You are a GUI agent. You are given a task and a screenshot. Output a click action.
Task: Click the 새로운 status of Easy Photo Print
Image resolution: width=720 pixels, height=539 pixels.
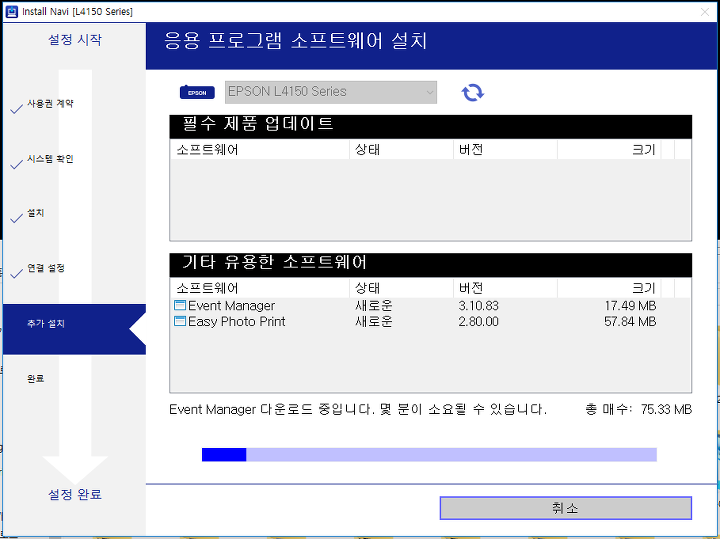[x=374, y=321]
